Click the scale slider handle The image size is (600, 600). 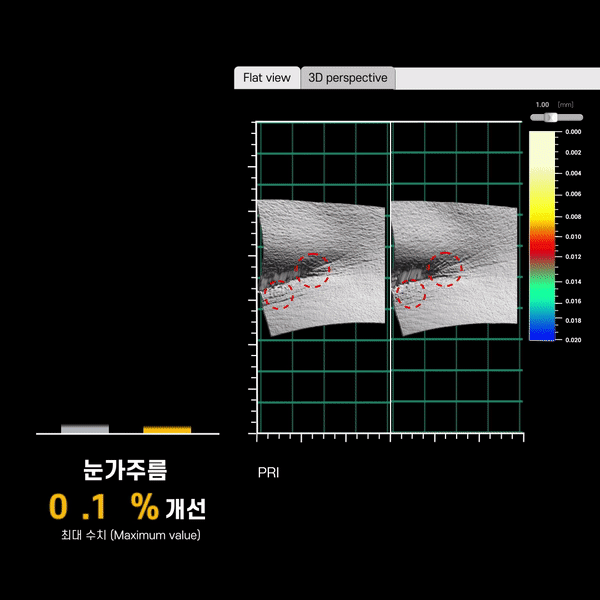pyautogui.click(x=549, y=117)
